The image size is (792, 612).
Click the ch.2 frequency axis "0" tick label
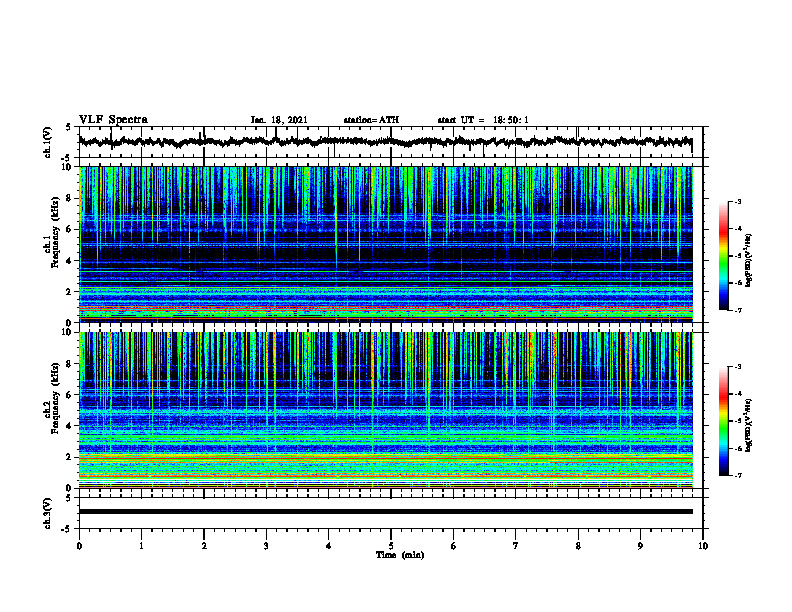pos(71,488)
